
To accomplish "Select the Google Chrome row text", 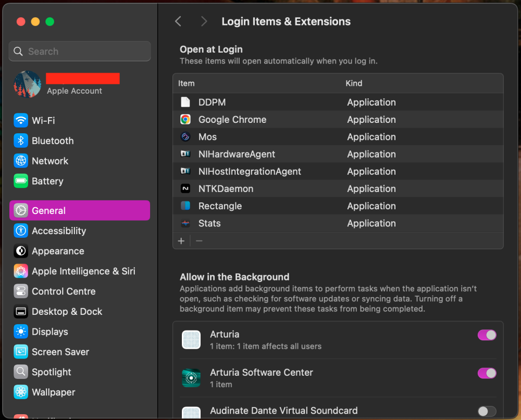I will click(232, 120).
